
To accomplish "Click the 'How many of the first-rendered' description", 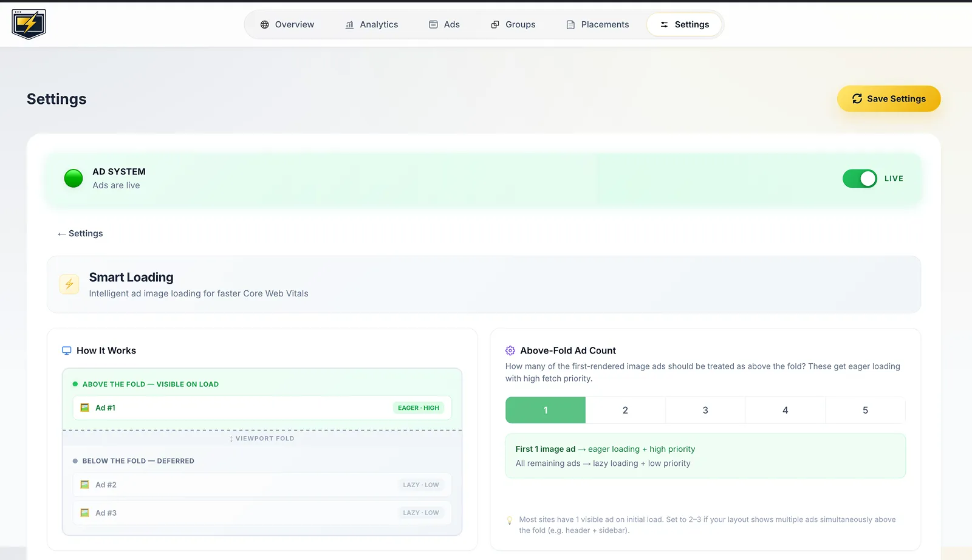I will [703, 372].
